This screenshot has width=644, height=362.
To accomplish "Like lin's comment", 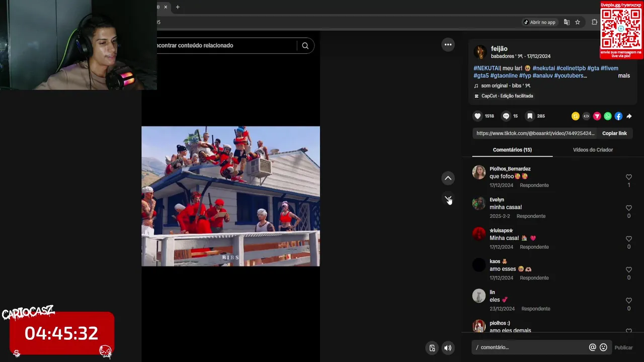I will click(x=628, y=300).
